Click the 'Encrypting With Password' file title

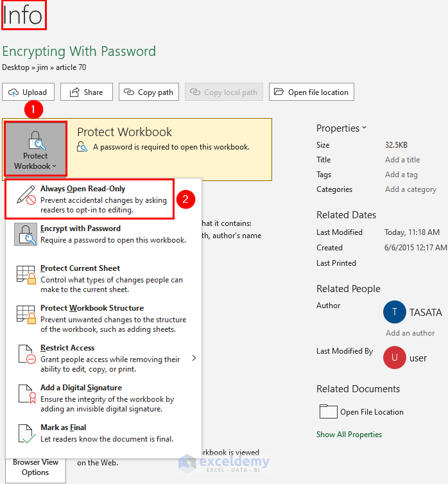(x=79, y=51)
